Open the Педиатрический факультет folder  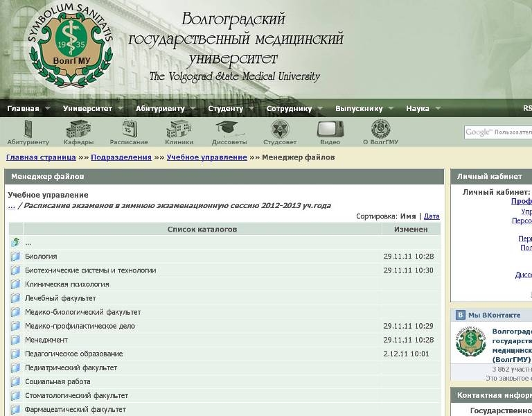pyautogui.click(x=71, y=367)
